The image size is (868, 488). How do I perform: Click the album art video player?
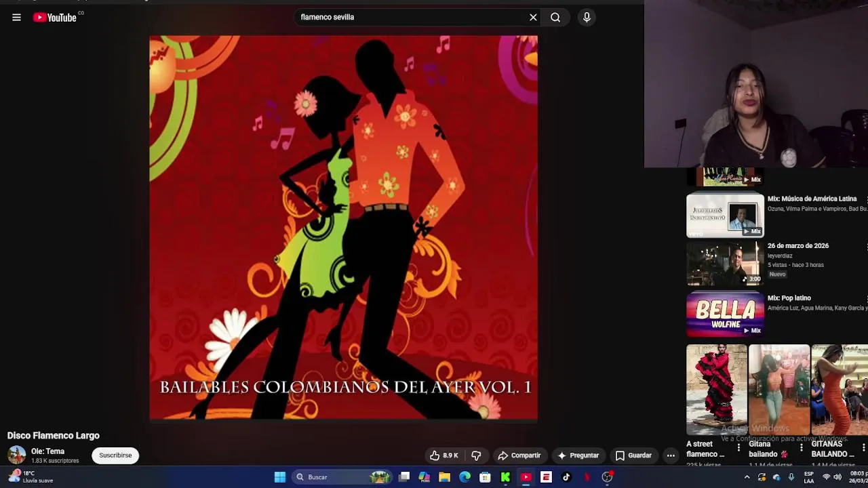[343, 228]
